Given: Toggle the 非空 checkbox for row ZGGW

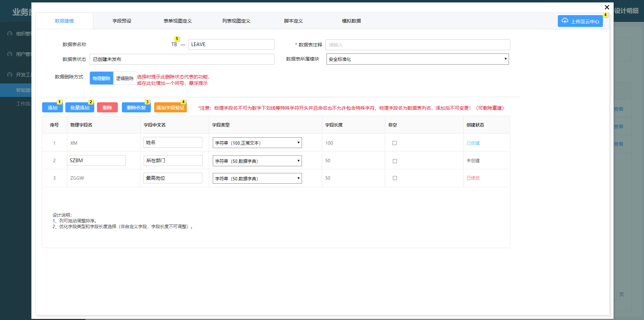Looking at the screenshot, I should 395,178.
